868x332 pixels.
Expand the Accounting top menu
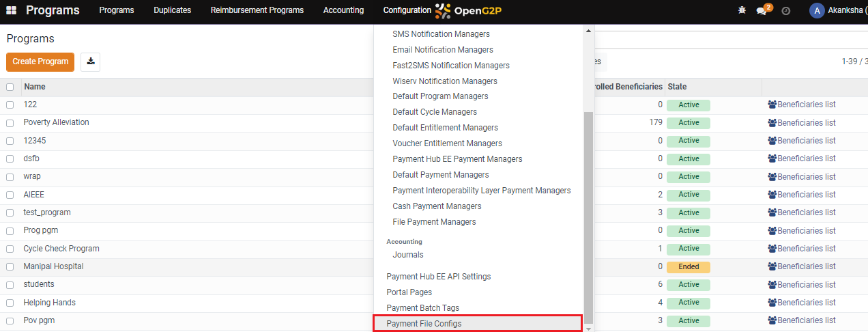pos(343,10)
